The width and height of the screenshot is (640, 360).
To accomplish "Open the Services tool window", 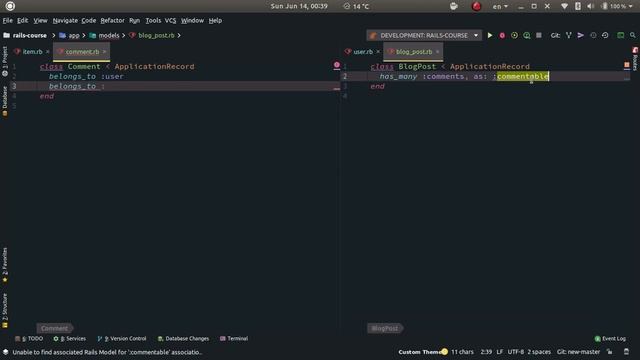I will pos(70,338).
